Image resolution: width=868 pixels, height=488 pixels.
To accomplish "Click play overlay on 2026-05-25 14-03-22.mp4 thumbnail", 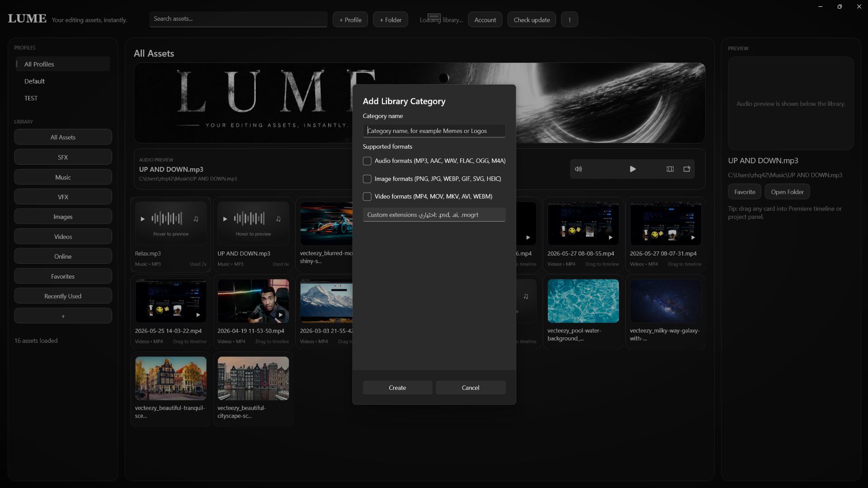I will 198,315.
